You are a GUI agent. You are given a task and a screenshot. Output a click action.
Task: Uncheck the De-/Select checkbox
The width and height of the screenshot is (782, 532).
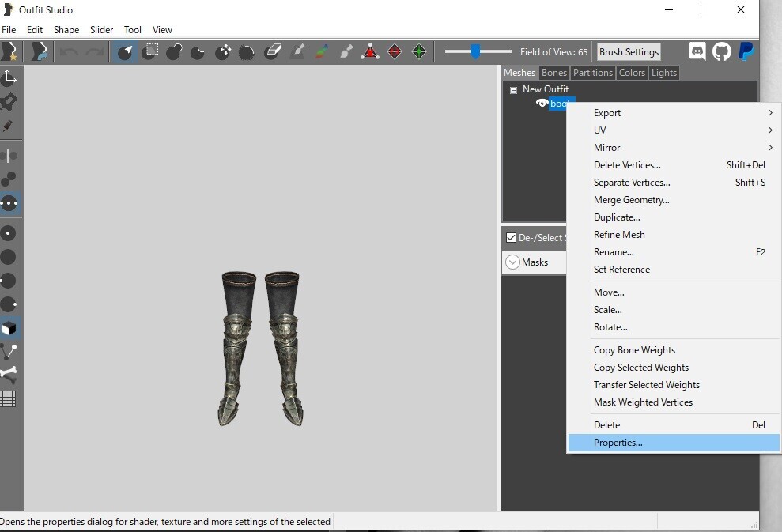[511, 237]
